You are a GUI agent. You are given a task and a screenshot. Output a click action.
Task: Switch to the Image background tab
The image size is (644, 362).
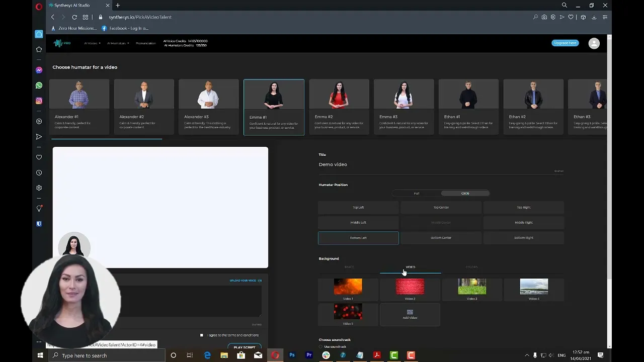349,267
